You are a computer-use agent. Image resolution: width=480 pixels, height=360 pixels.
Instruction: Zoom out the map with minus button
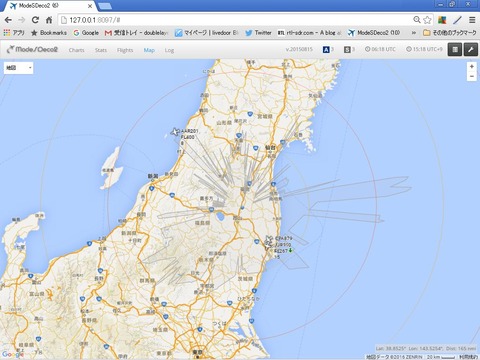pyautogui.click(x=471, y=76)
